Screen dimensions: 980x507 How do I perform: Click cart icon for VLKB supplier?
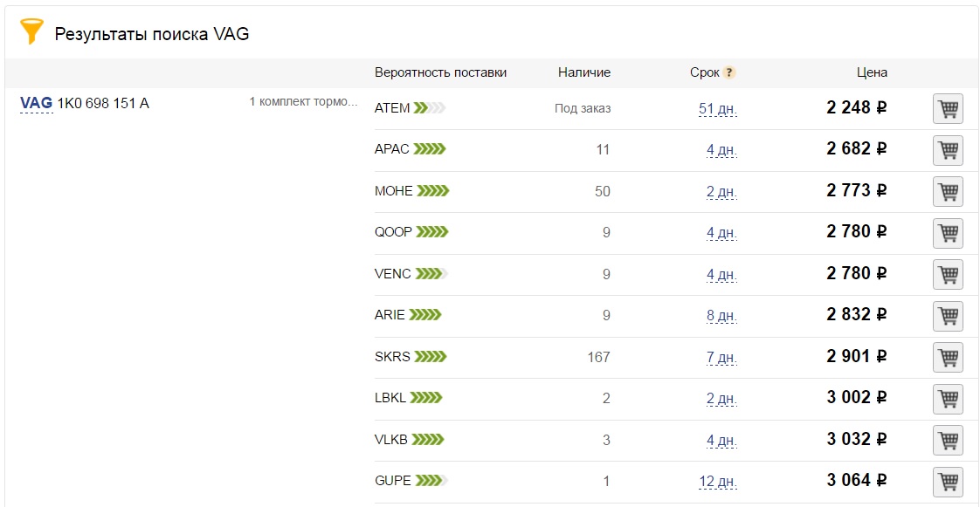click(x=948, y=440)
